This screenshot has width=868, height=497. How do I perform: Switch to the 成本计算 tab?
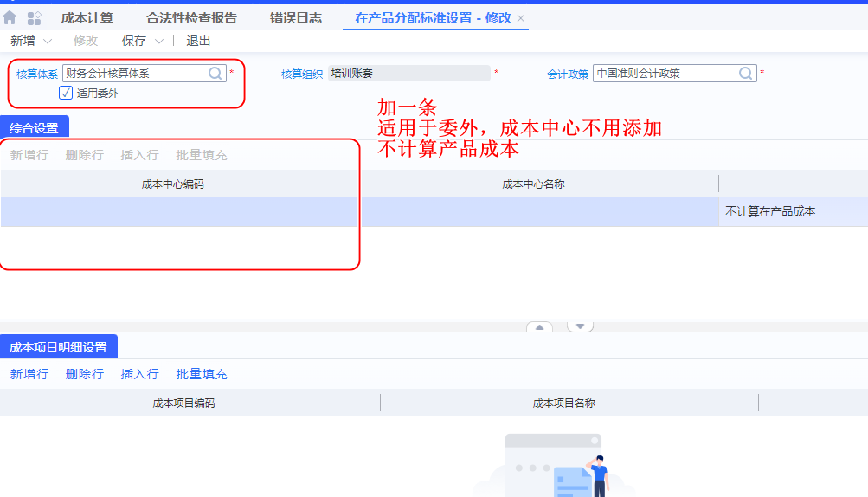87,17
